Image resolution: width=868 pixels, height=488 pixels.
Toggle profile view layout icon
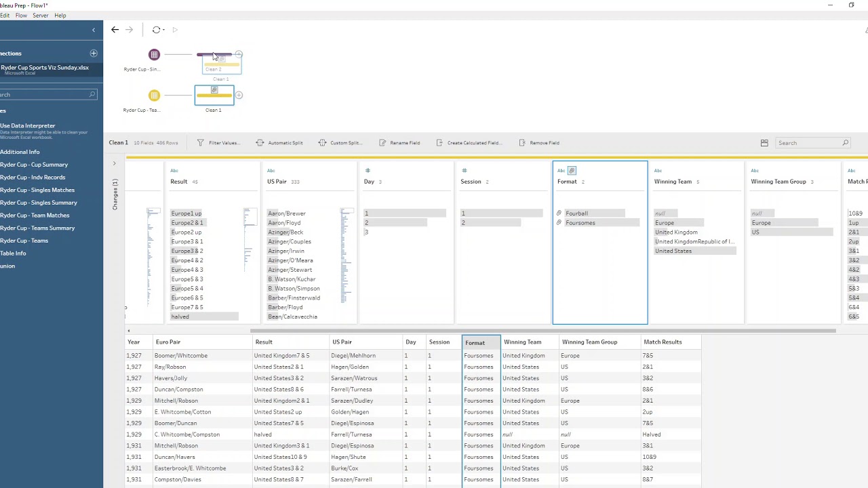[764, 143]
